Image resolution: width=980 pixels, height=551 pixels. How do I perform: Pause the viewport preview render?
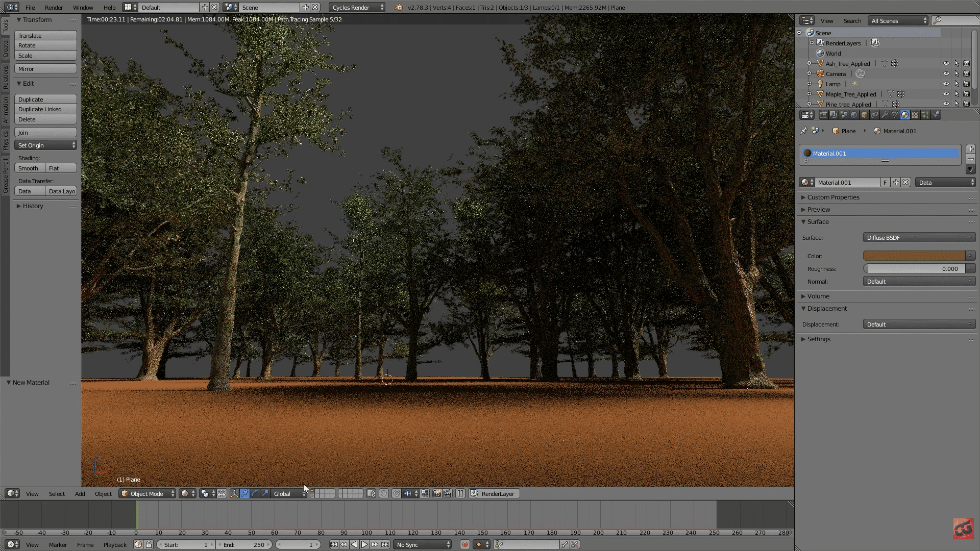[460, 493]
